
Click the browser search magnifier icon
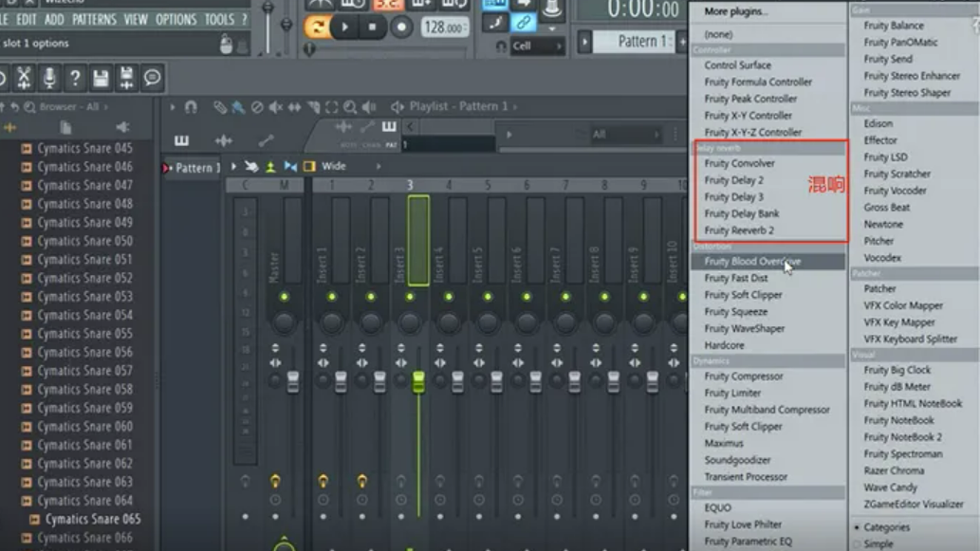pos(29,107)
